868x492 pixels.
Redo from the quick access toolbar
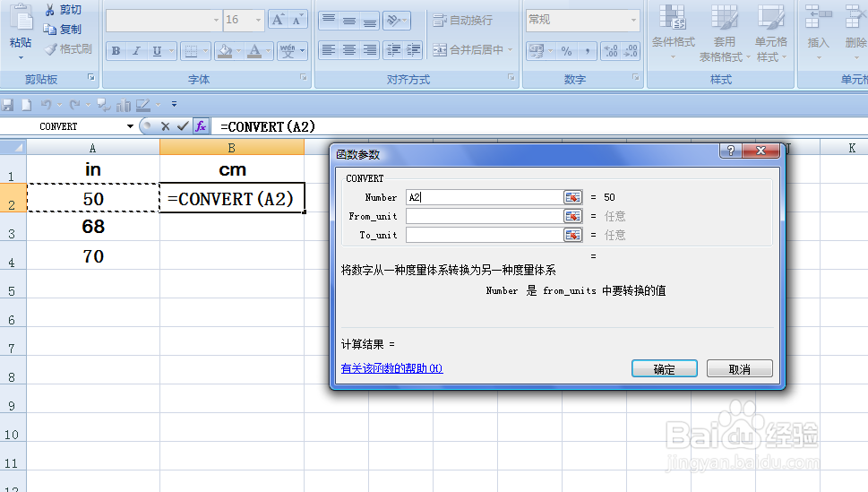pyautogui.click(x=74, y=104)
